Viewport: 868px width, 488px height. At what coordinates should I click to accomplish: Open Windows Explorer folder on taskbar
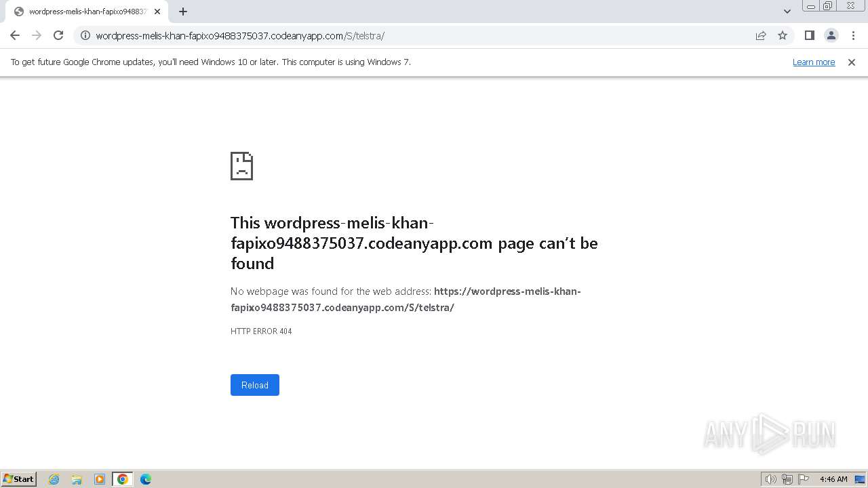[77, 479]
